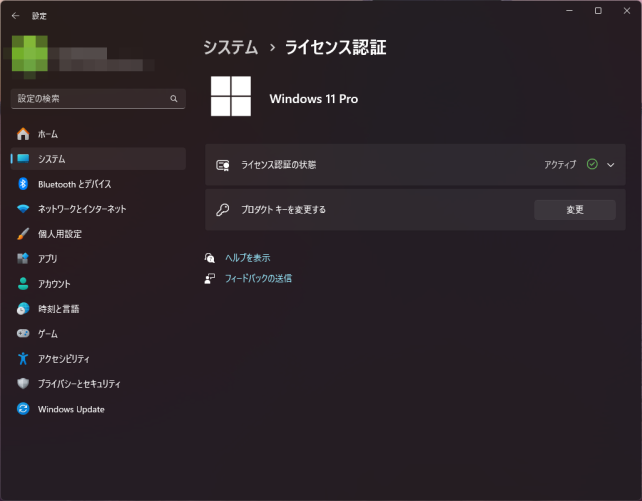Click the Apps icon in sidebar
Image resolution: width=642 pixels, height=501 pixels.
(23, 258)
